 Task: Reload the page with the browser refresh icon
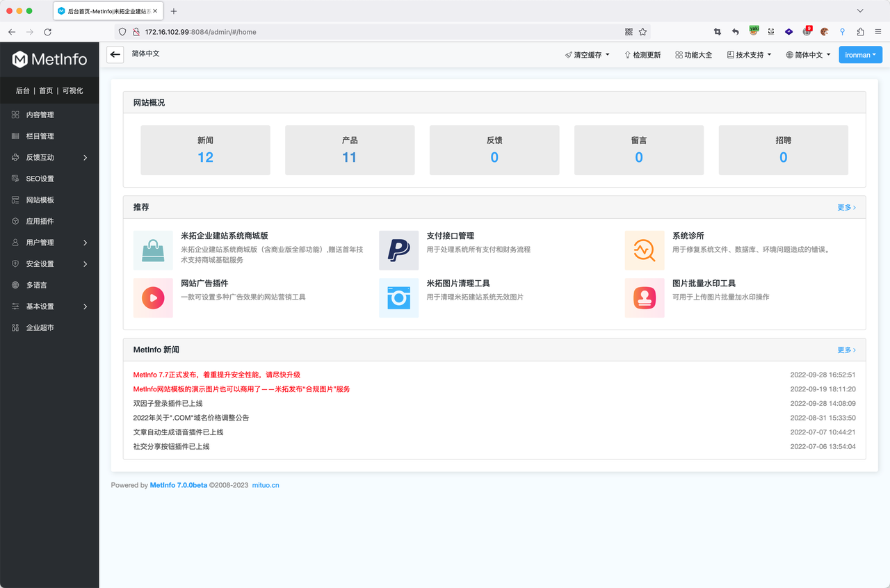[x=47, y=32]
